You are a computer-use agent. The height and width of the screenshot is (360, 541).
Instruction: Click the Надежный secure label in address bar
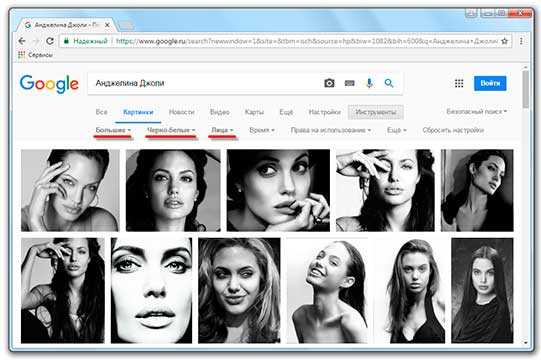pyautogui.click(x=90, y=41)
